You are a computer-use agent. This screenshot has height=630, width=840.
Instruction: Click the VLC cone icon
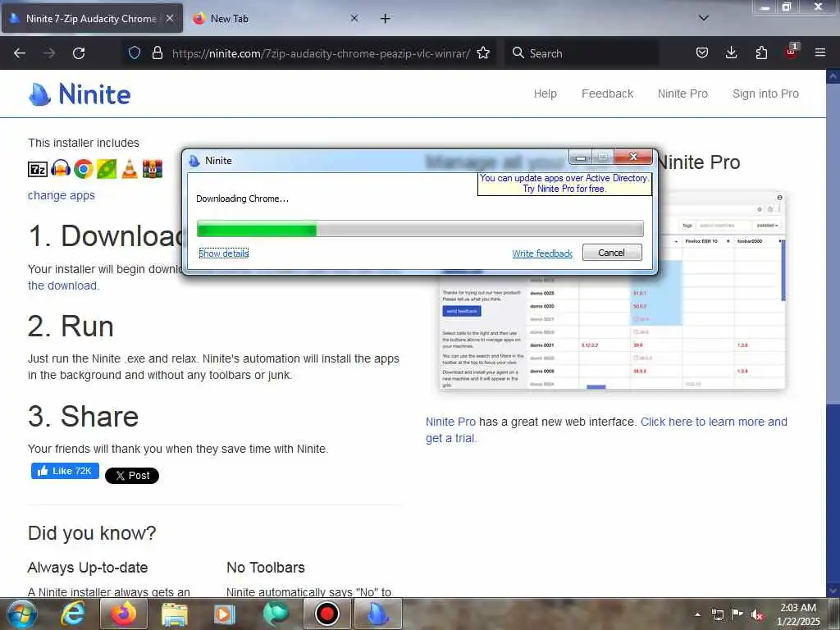coord(129,169)
